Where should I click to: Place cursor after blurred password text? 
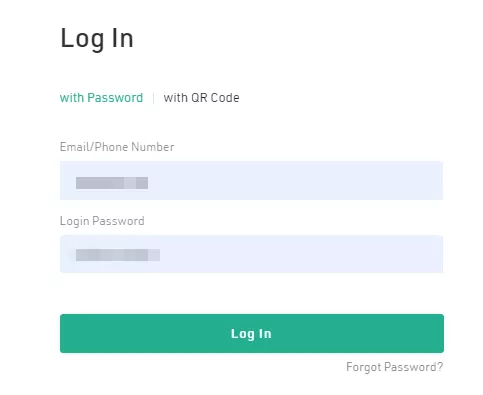[x=162, y=255]
